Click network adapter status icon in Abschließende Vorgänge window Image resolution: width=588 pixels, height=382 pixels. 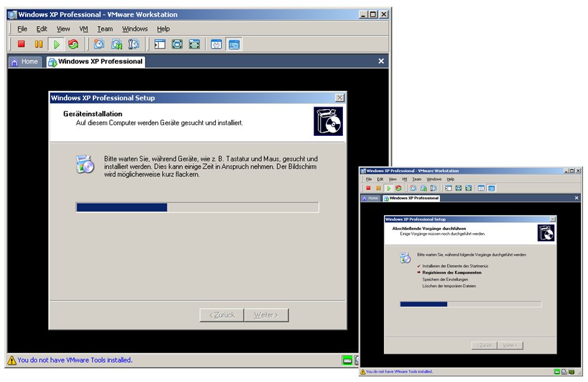[x=572, y=372]
